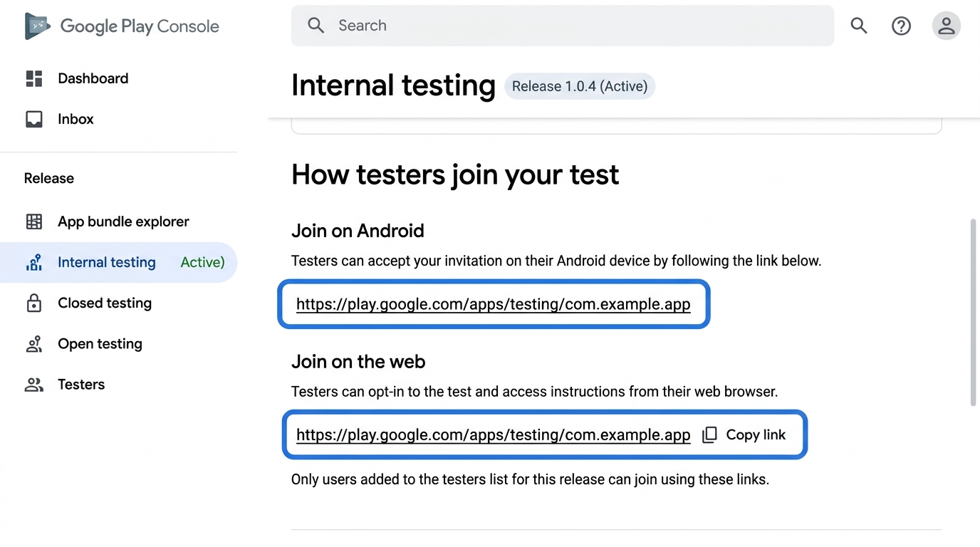
Task: Click the Release section label
Action: tap(49, 178)
